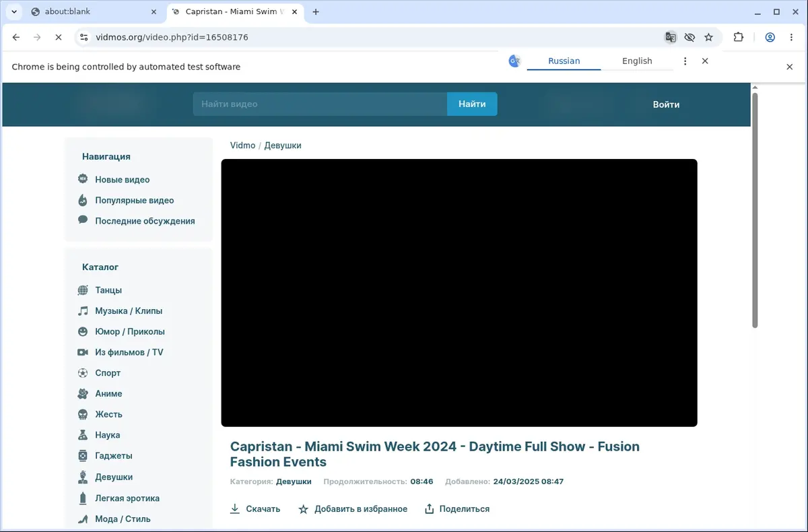Screen dimensions: 808x532
Task: Click the site information icon in address bar
Action: coord(83,37)
